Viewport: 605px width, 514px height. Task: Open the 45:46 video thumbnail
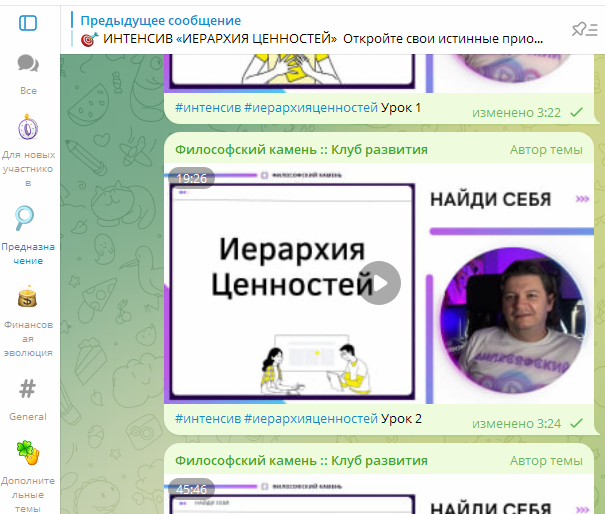pyautogui.click(x=380, y=496)
